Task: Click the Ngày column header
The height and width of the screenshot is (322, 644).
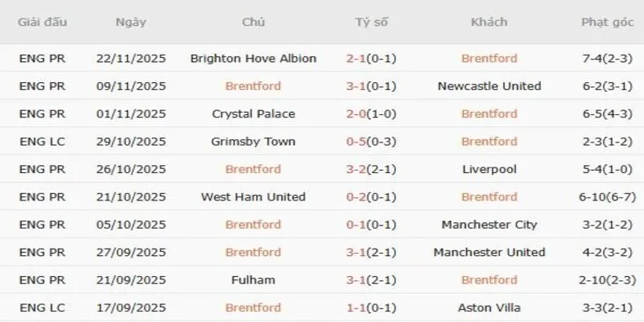Action: [x=131, y=22]
